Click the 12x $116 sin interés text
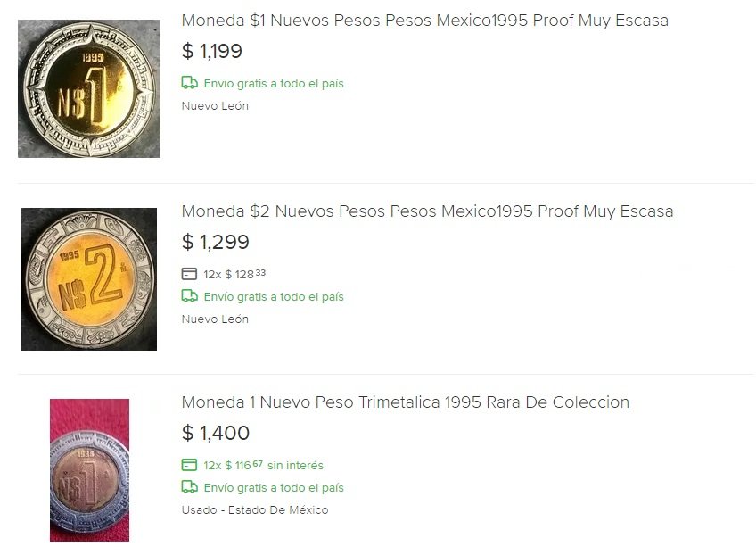The height and width of the screenshot is (555, 756). tap(263, 466)
